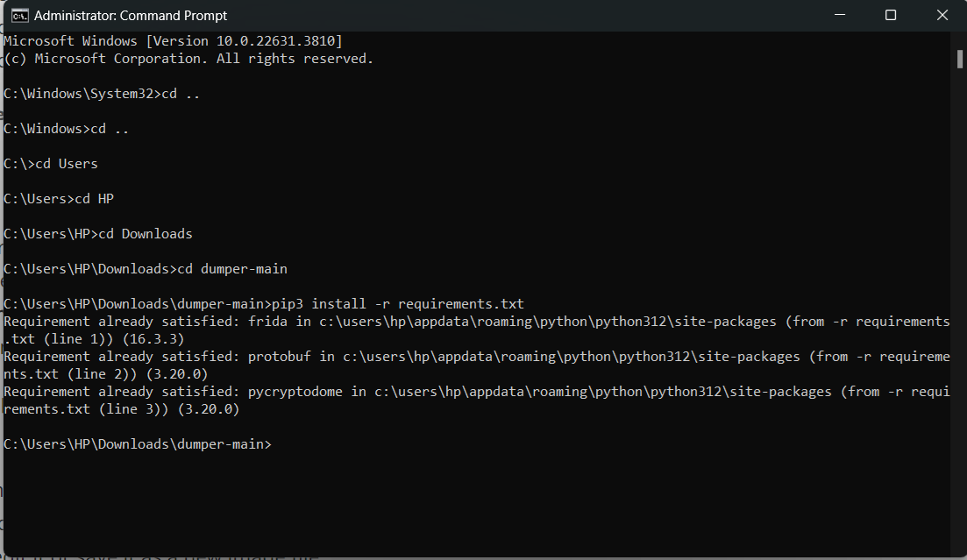Screen dimensions: 967x560
Task: Click the Microsoft Corporation copyright line
Action: pos(188,59)
